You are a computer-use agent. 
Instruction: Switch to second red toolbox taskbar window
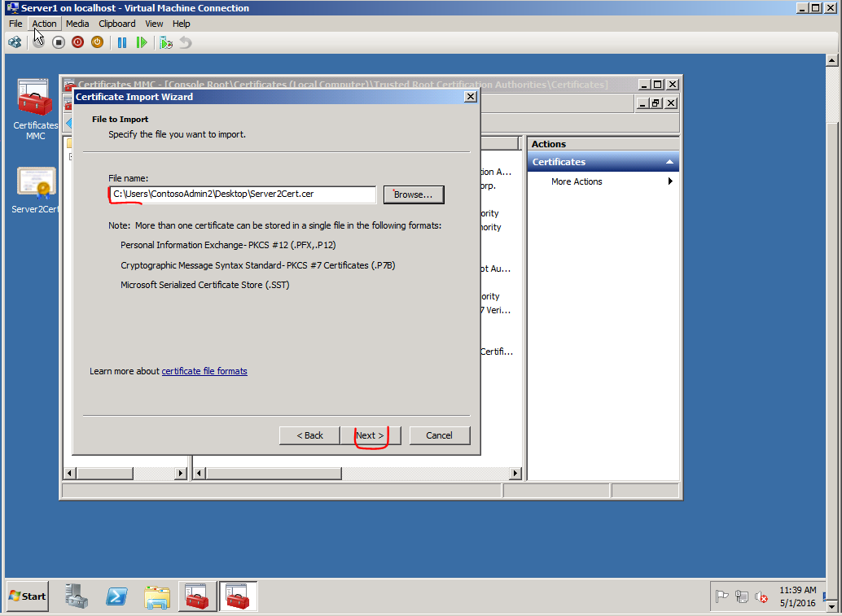point(238,596)
